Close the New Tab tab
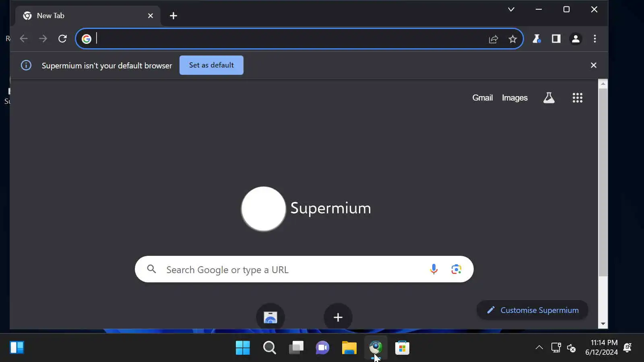Screen dimensions: 644x362 pyautogui.click(x=151, y=16)
